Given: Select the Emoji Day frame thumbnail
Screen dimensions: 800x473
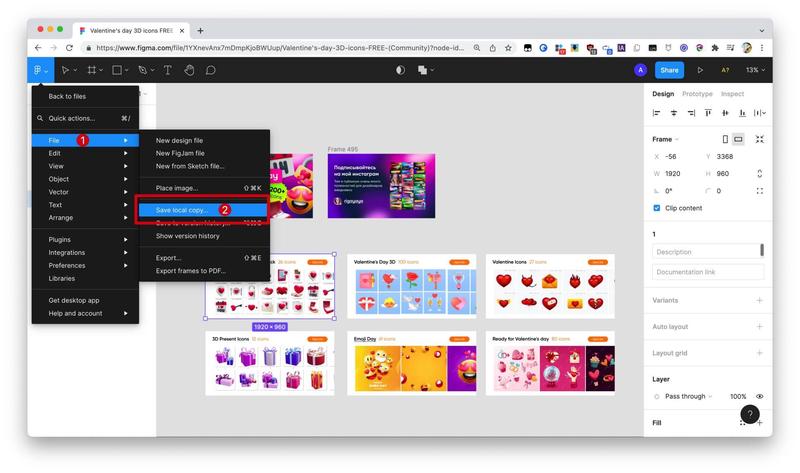Looking at the screenshot, I should click(411, 363).
